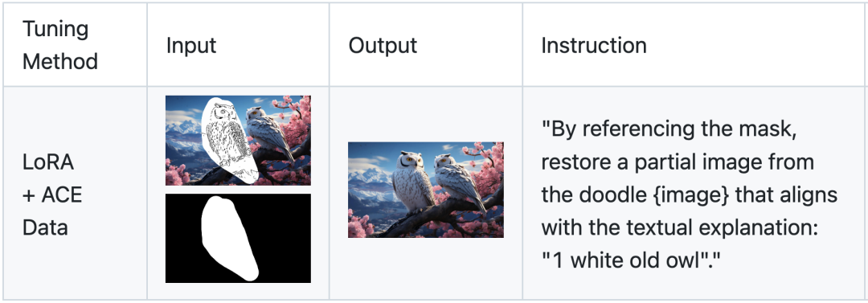Select the Tuning Method column header

coord(59,45)
